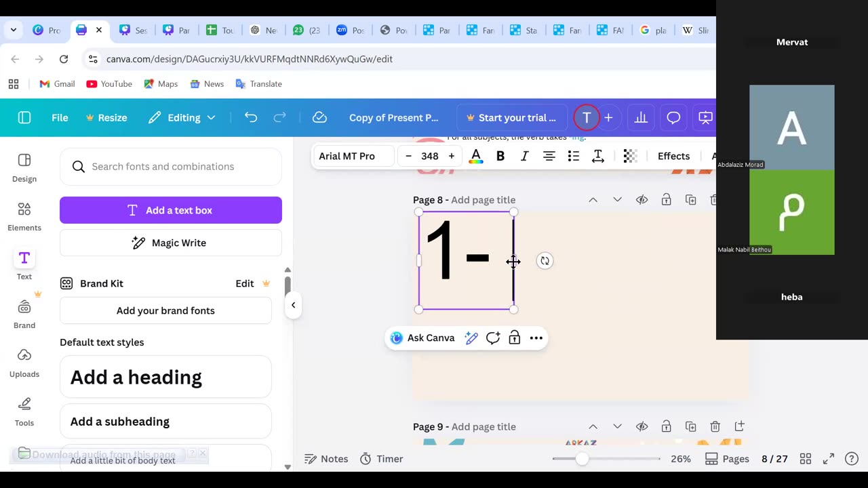Viewport: 868px width, 488px height.
Task: Click Add a text box button
Action: [171, 210]
